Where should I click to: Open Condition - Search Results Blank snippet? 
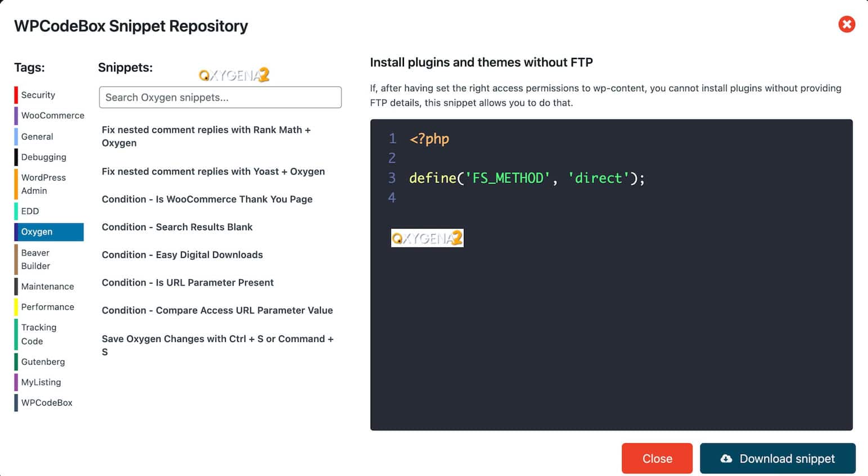[177, 227]
